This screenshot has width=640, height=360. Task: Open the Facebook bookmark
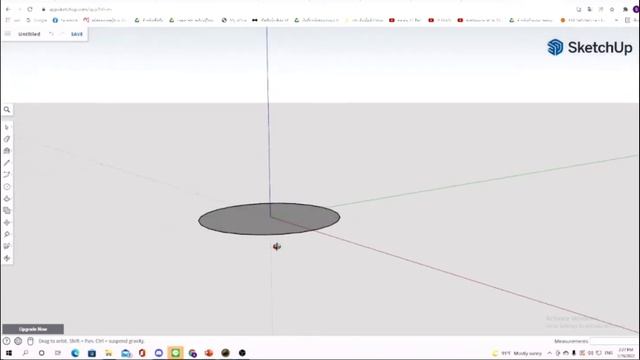coord(65,20)
